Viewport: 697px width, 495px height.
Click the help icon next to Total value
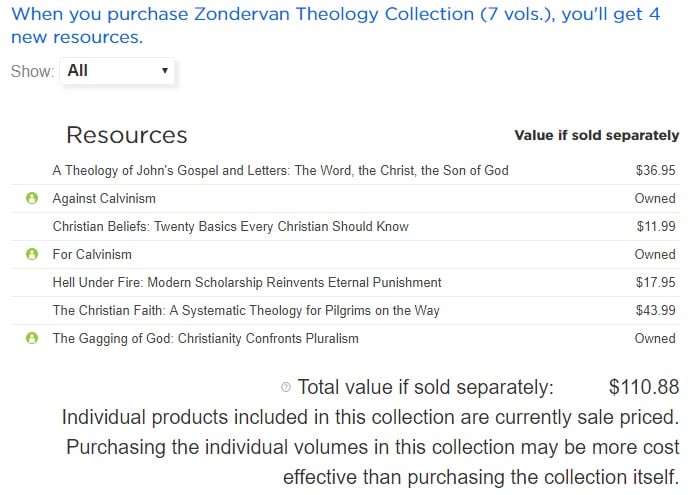tap(286, 387)
